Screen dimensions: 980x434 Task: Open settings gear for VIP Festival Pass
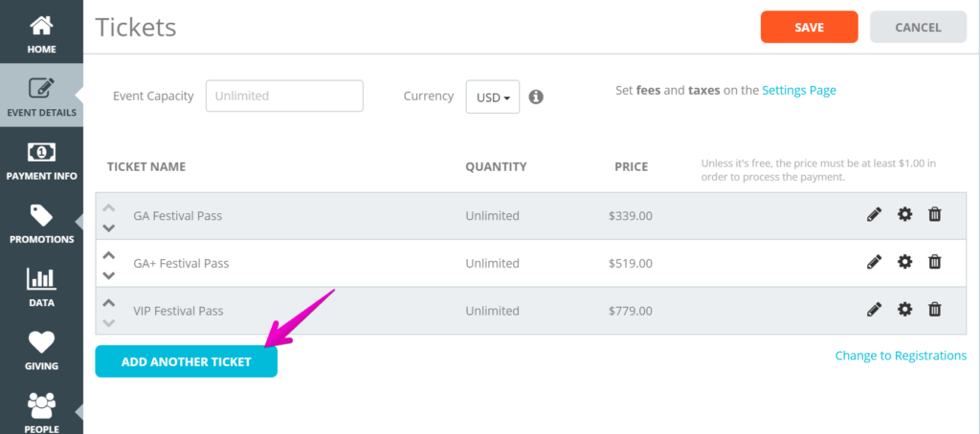pyautogui.click(x=904, y=310)
